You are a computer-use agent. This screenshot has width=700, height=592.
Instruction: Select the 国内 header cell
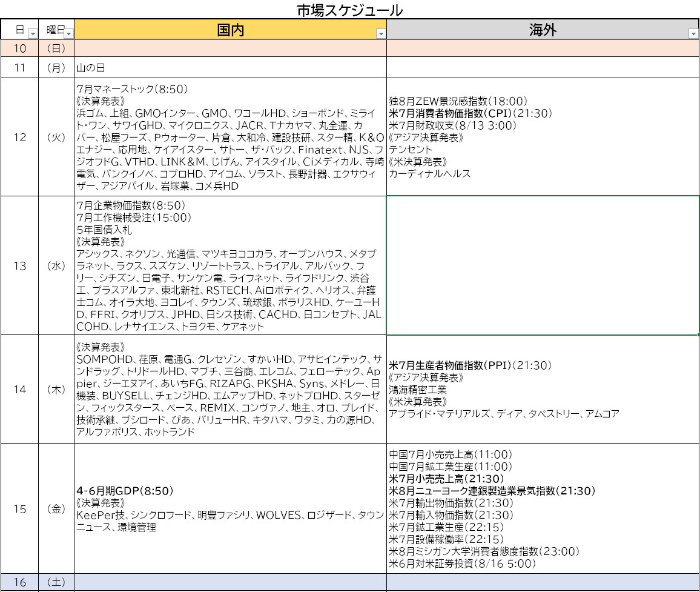230,30
